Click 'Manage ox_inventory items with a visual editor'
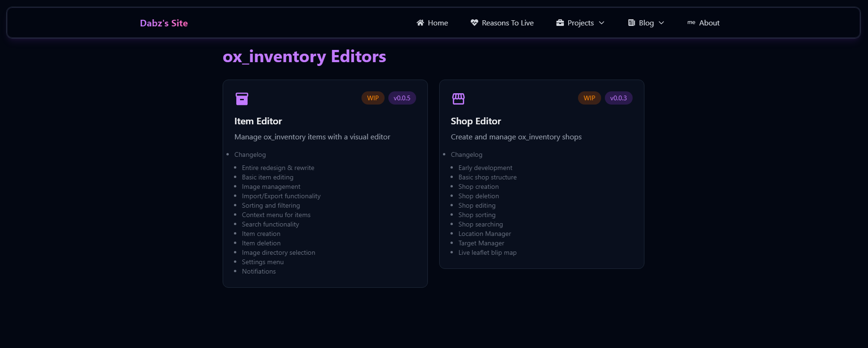The image size is (868, 348). (x=312, y=137)
